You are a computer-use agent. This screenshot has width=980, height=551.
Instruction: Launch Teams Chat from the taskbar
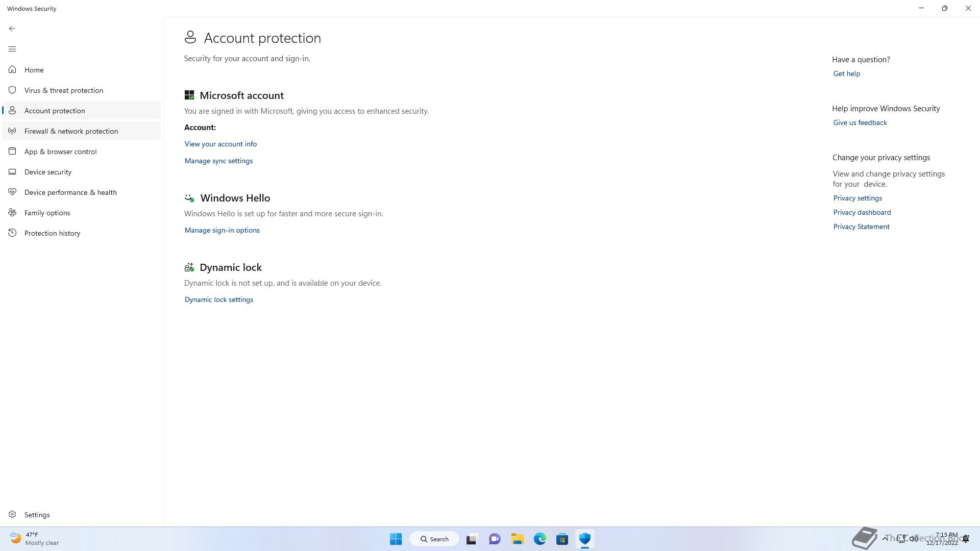tap(495, 539)
